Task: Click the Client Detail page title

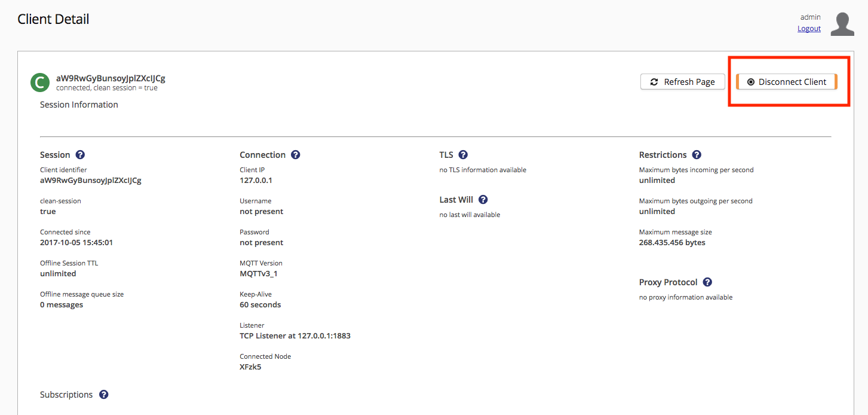Action: tap(53, 19)
